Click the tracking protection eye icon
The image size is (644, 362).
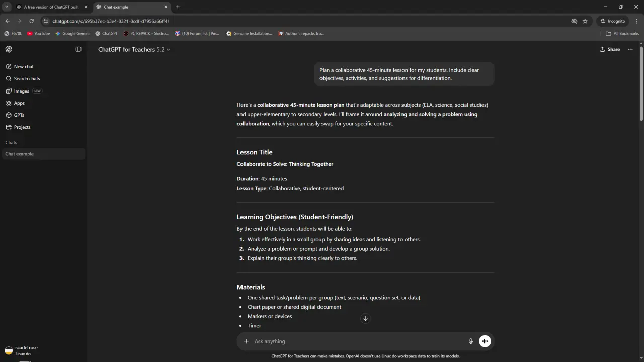[x=574, y=21]
